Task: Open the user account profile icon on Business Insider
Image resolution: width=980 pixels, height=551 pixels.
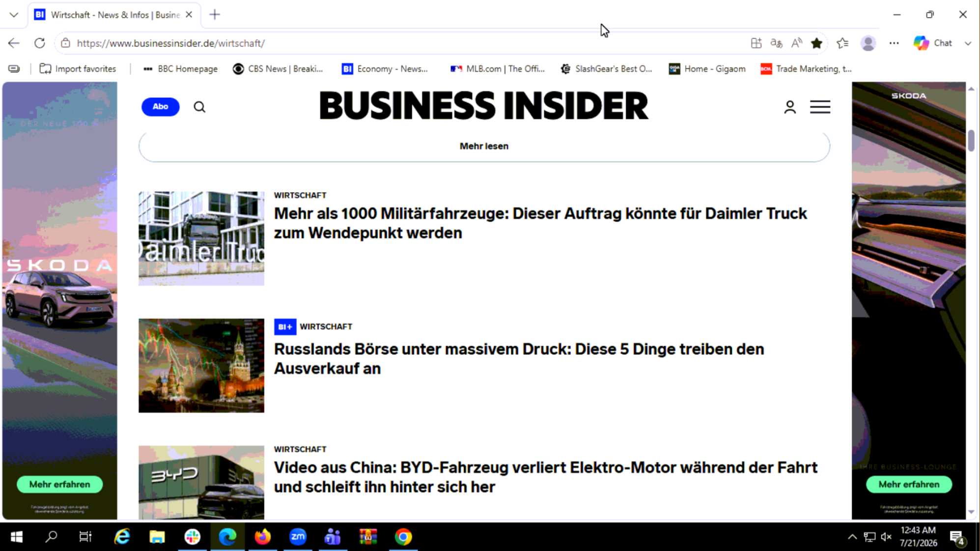Action: (x=790, y=107)
